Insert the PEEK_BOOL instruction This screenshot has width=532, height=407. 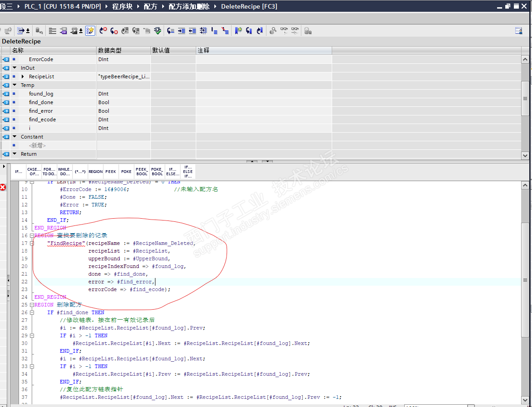[141, 172]
